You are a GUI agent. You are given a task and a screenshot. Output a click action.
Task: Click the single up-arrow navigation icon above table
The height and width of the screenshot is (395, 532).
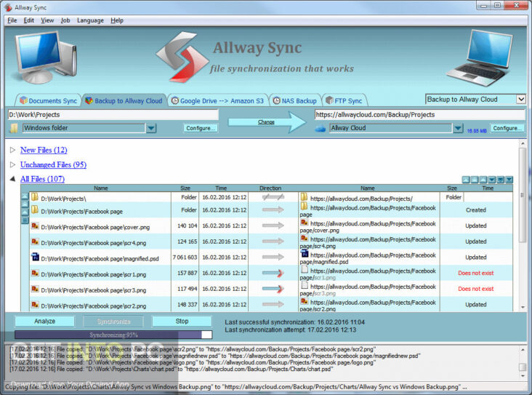[x=483, y=180]
